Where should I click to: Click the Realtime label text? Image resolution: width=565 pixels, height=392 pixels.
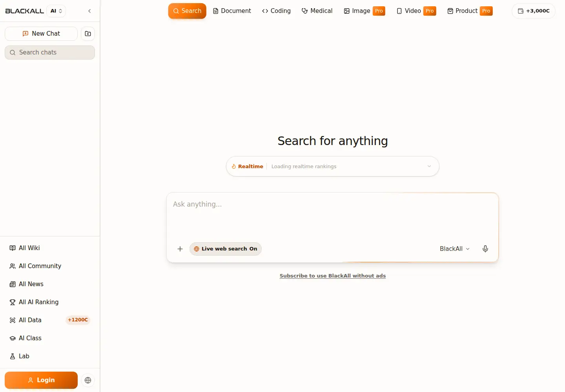click(x=251, y=167)
